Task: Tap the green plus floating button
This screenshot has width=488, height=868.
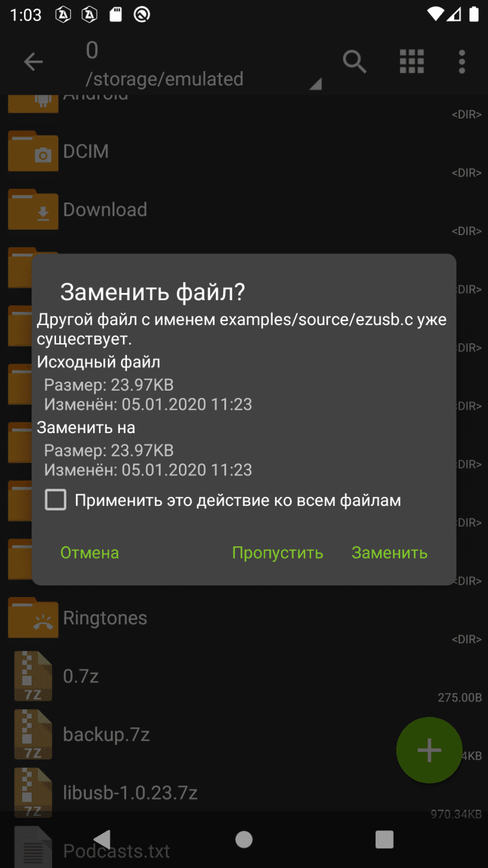Action: point(429,750)
